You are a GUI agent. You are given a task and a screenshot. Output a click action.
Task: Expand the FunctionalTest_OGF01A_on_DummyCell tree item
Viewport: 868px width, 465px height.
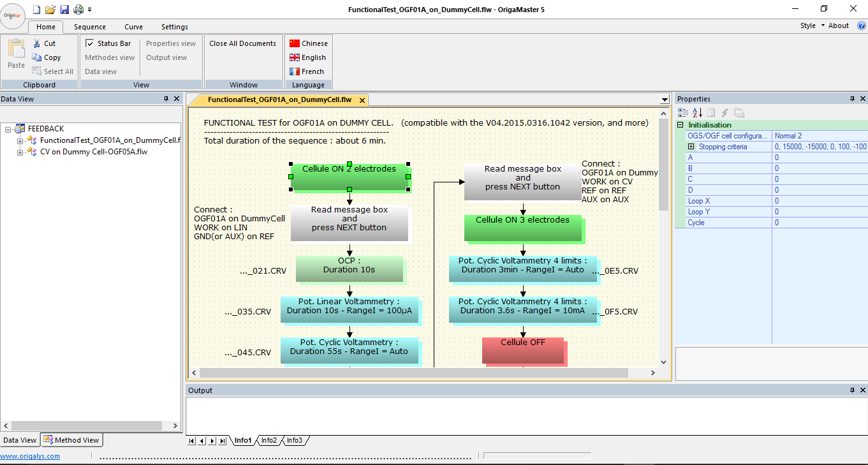(20, 140)
